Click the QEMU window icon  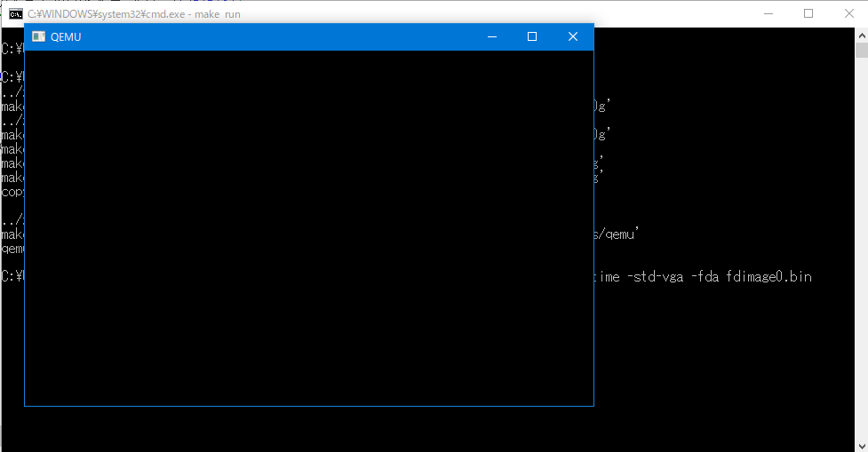[38, 36]
